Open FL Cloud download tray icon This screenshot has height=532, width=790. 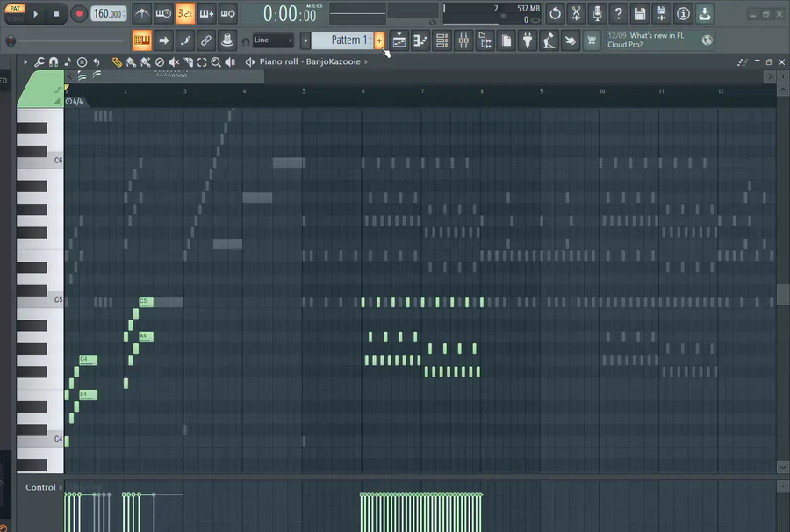click(x=704, y=13)
